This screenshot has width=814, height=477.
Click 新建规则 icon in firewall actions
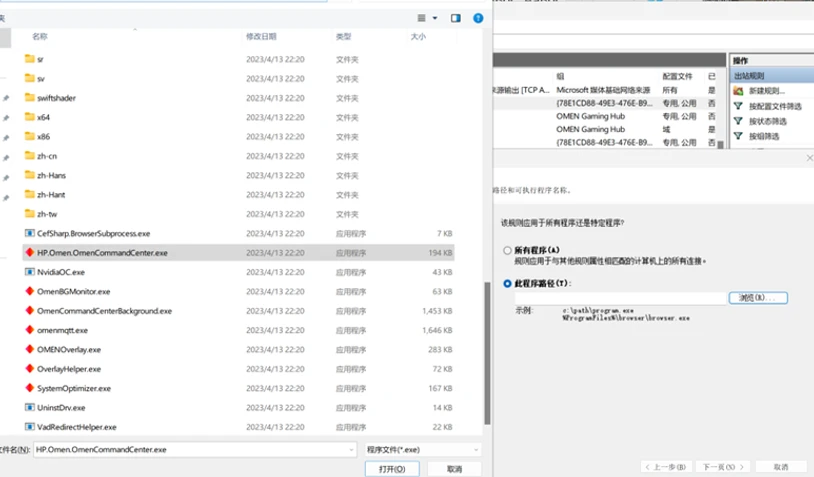[x=738, y=91]
